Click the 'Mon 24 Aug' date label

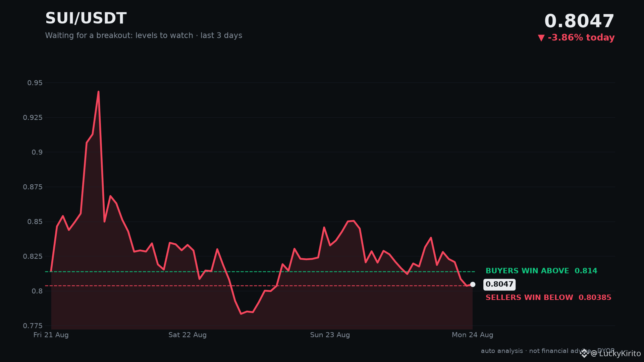click(x=473, y=335)
